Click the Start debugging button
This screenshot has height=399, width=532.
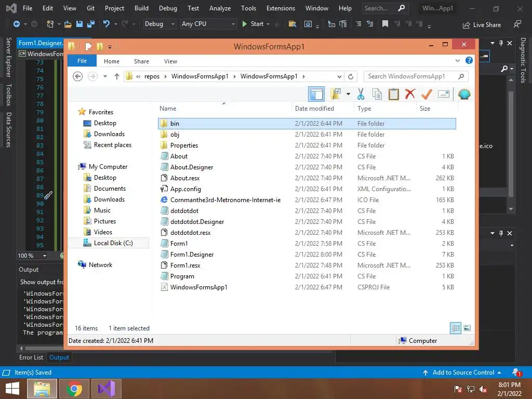click(x=253, y=24)
